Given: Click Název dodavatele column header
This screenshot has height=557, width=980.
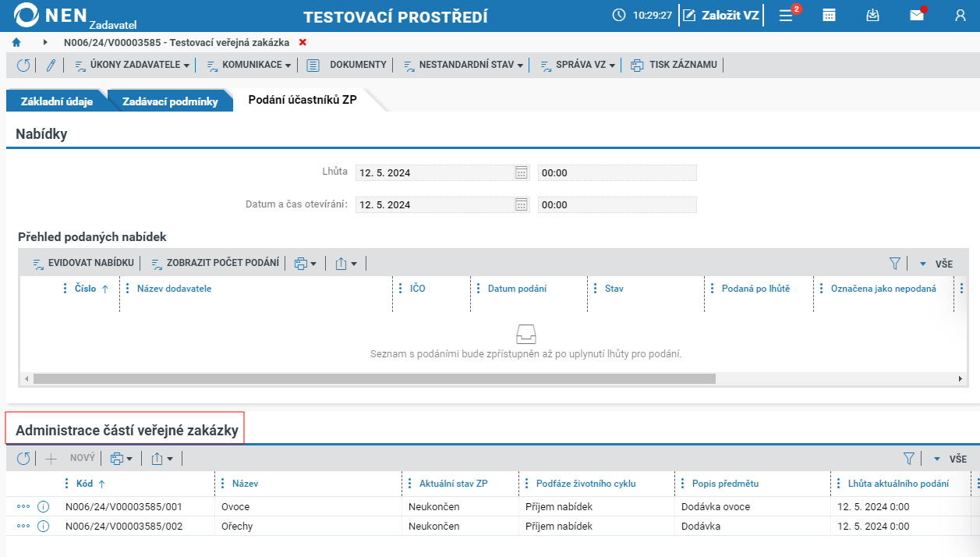Looking at the screenshot, I should click(174, 289).
